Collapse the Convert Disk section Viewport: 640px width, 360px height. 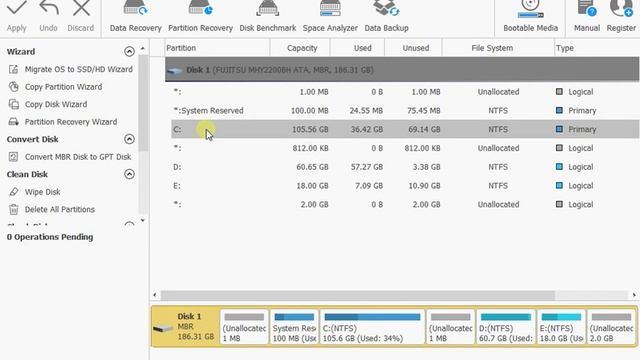[x=129, y=139]
